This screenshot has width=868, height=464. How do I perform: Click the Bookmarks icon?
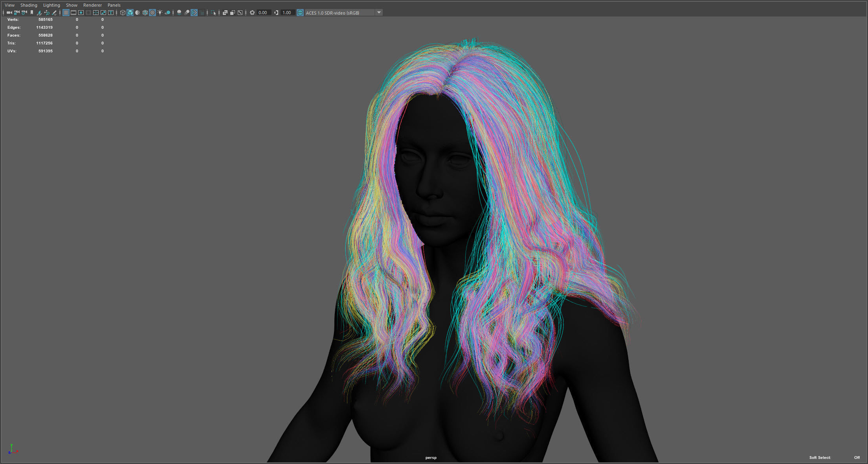click(x=32, y=13)
